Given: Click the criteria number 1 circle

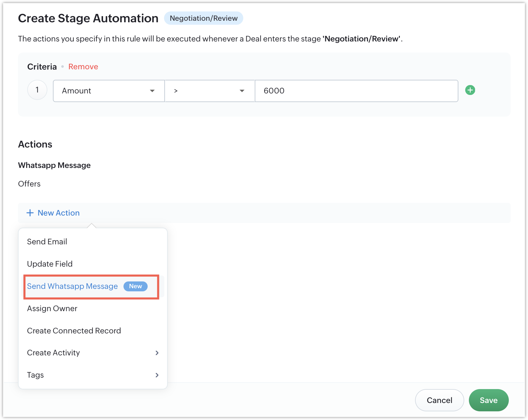Looking at the screenshot, I should click(37, 90).
